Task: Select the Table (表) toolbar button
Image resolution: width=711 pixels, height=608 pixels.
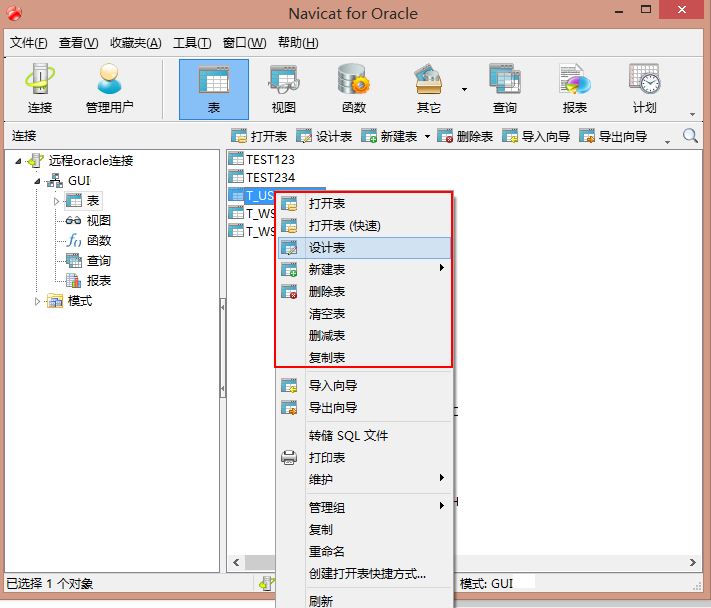Action: tap(214, 89)
